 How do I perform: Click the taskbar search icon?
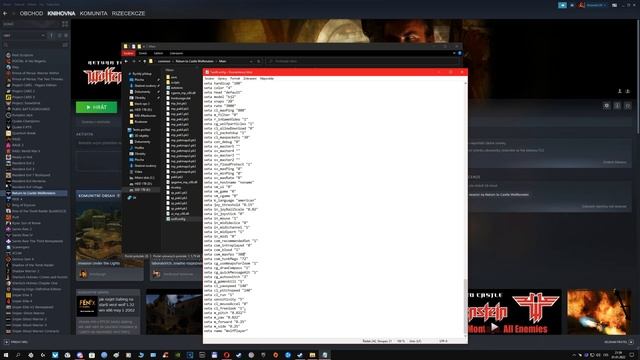tap(18, 355)
